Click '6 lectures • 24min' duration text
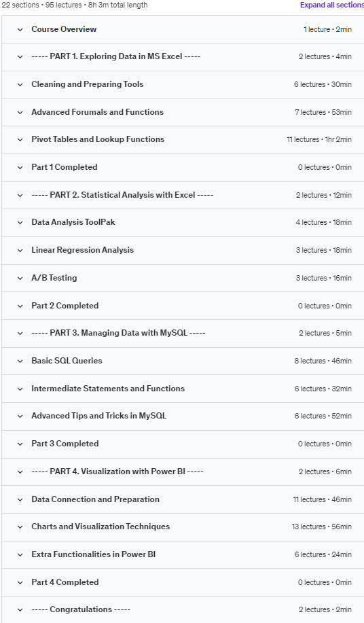Screen dimensions: 364x623 (x=323, y=554)
